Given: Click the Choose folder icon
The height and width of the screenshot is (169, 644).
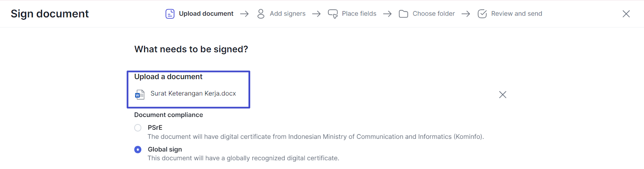Looking at the screenshot, I should point(403,14).
